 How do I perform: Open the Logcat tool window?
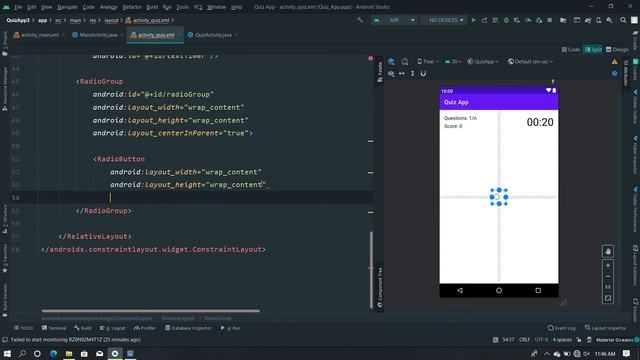click(113, 328)
